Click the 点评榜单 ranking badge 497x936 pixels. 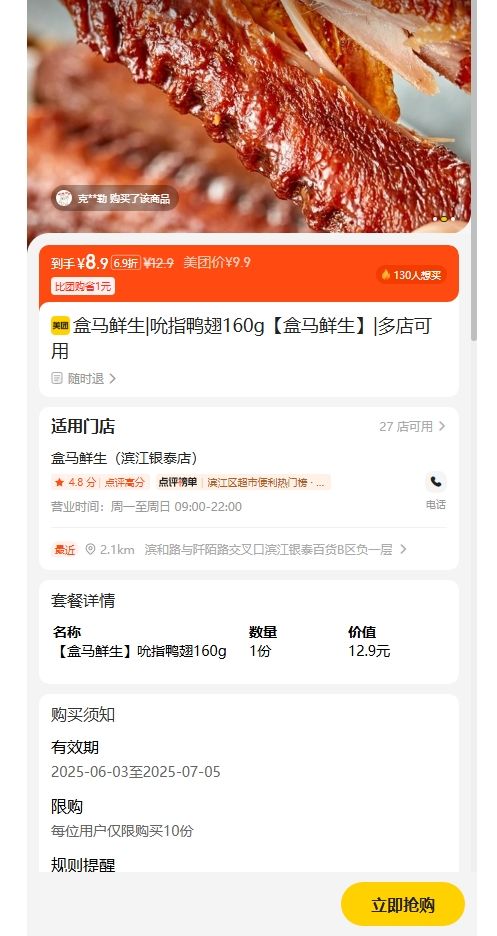pyautogui.click(x=243, y=482)
